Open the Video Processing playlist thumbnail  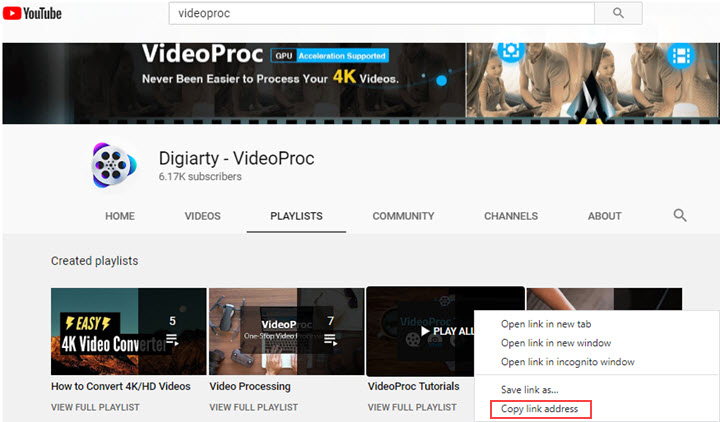click(x=287, y=331)
